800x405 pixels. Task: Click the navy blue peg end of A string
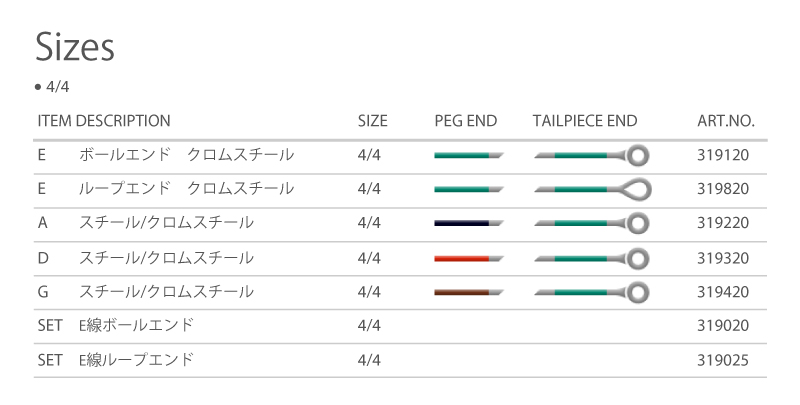(469, 223)
